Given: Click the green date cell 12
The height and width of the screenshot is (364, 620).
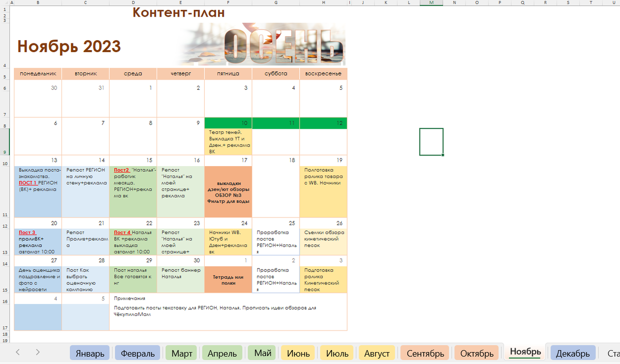Looking at the screenshot, I should coord(323,123).
